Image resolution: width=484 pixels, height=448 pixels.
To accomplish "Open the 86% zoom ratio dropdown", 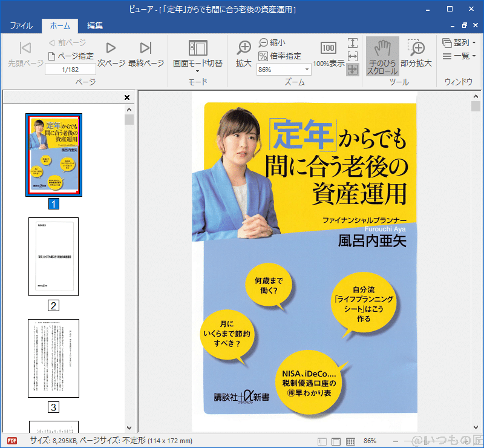I will click(x=307, y=70).
